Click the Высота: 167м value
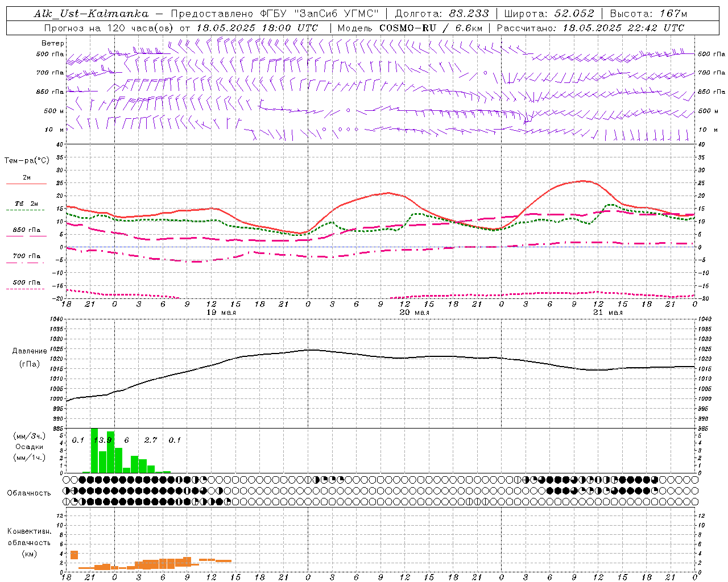The image size is (728, 582). pos(648,14)
